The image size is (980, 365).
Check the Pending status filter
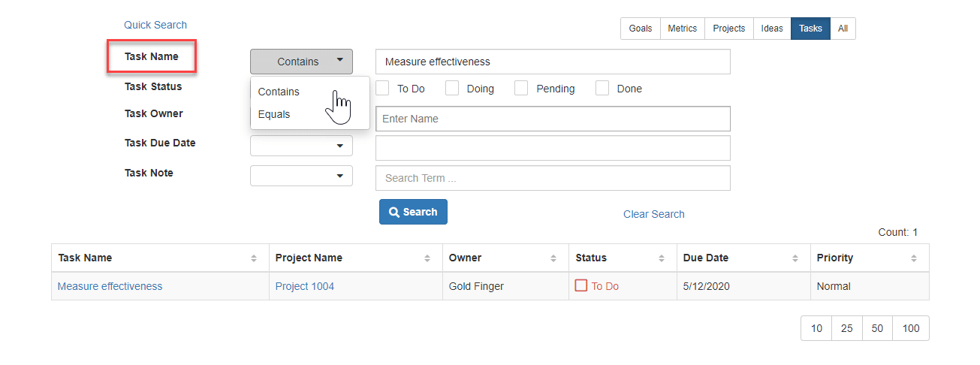click(521, 89)
